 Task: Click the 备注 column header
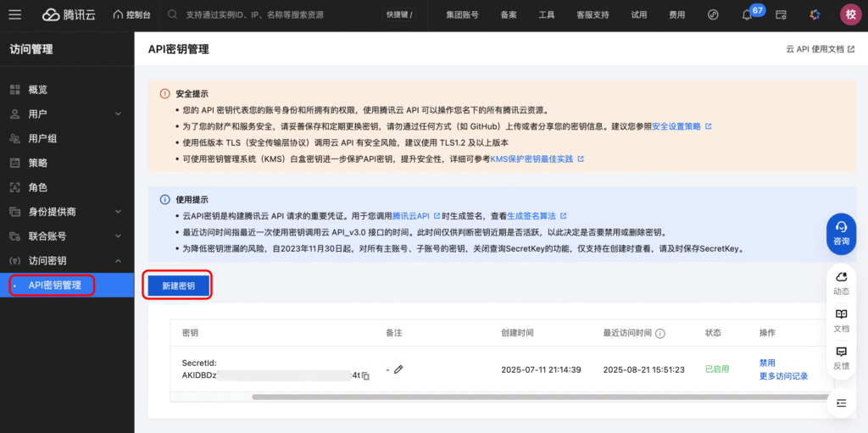pyautogui.click(x=393, y=333)
